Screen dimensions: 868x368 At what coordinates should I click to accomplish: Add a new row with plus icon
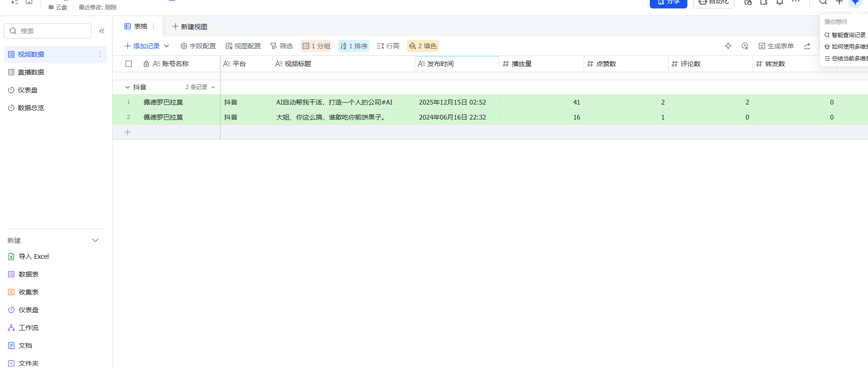coord(128,132)
